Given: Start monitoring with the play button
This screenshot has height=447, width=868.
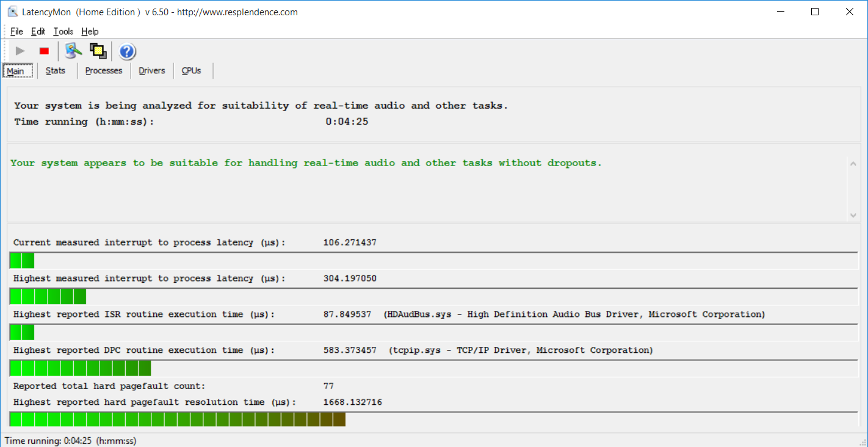Looking at the screenshot, I should [x=20, y=51].
